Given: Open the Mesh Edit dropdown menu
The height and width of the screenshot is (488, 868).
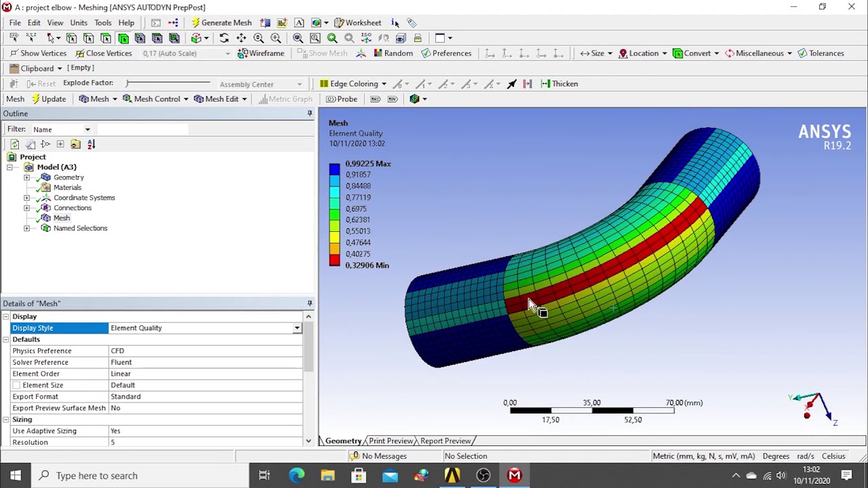Looking at the screenshot, I should [244, 99].
